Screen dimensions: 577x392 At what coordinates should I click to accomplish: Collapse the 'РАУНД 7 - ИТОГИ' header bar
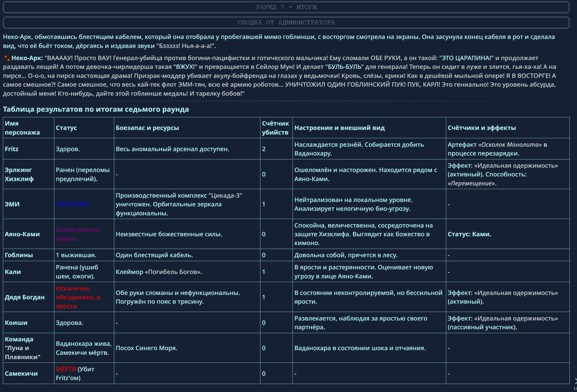coord(286,7)
